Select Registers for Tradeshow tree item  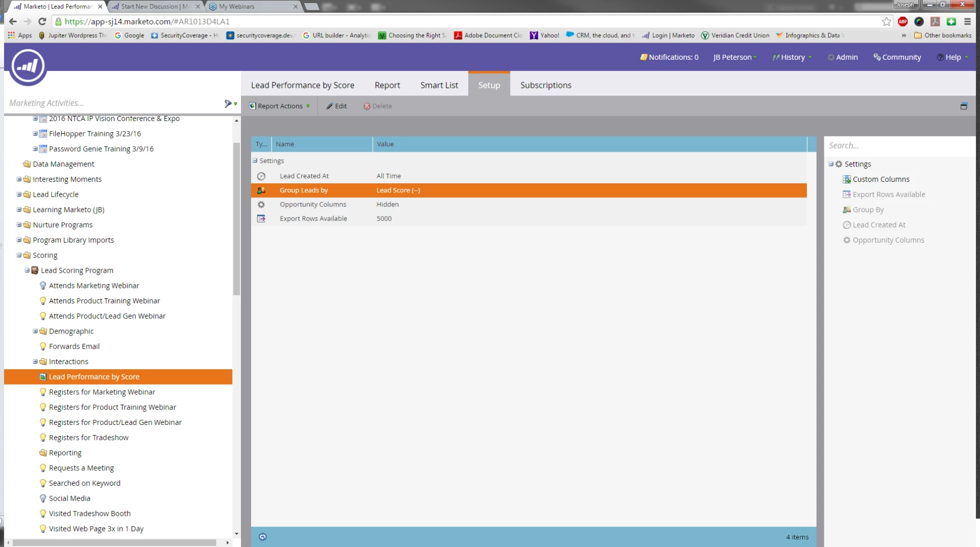tap(89, 438)
